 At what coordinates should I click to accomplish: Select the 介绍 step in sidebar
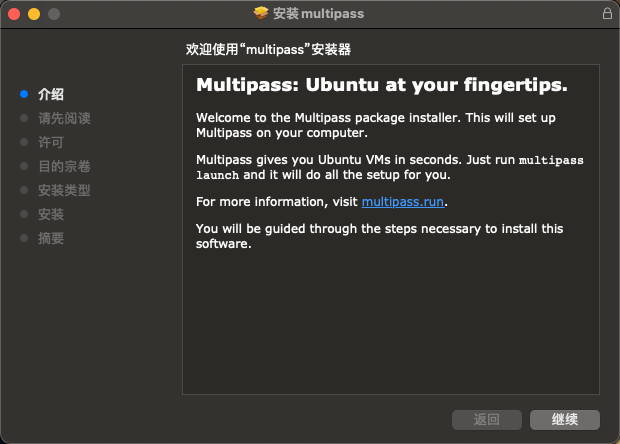[51, 94]
